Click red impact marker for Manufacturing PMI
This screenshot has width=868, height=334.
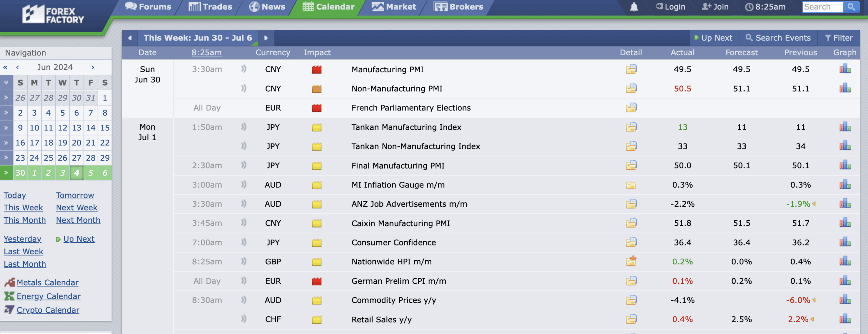(x=316, y=70)
